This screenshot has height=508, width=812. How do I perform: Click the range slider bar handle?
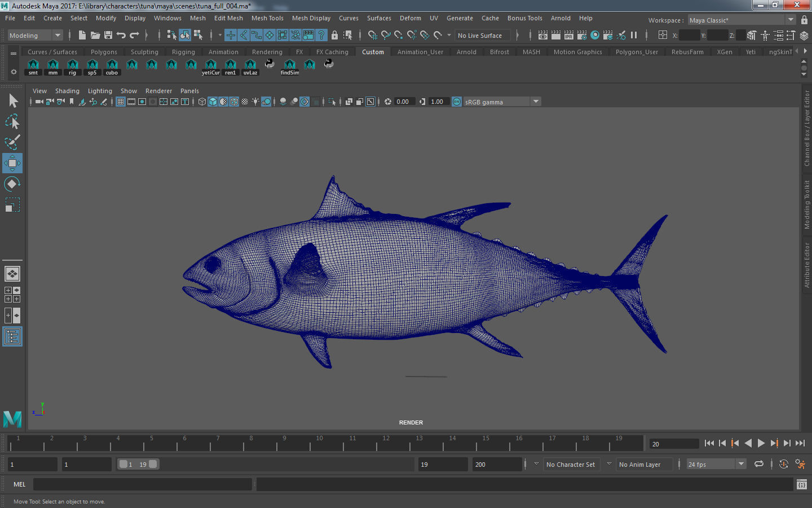coord(138,464)
